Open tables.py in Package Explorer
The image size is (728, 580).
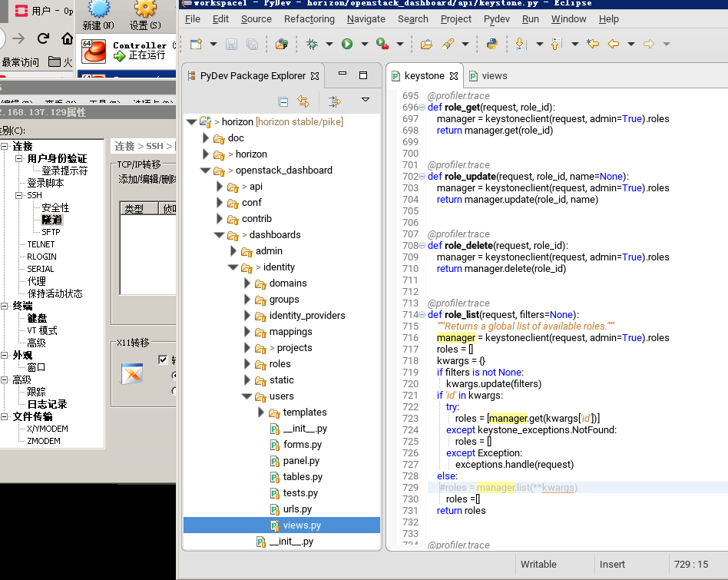point(302,477)
